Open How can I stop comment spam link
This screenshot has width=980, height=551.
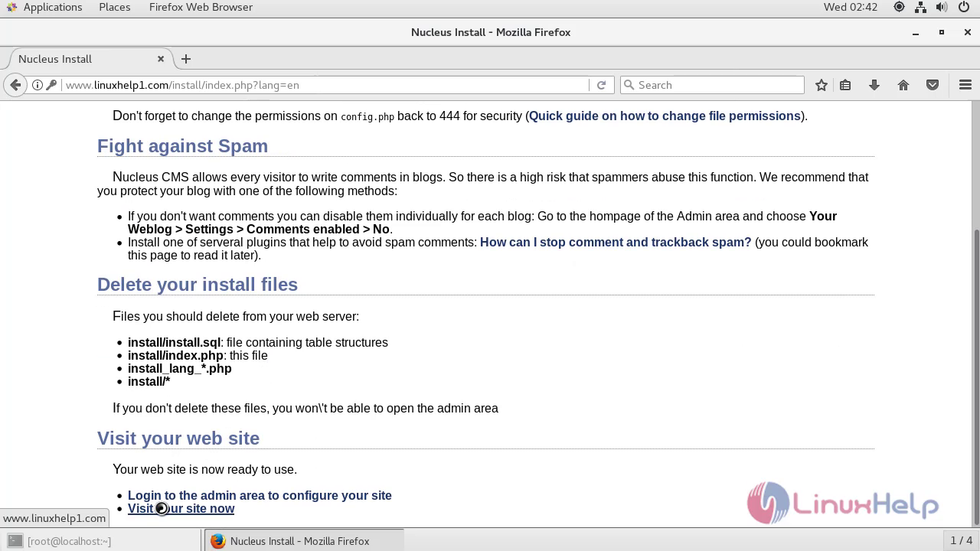click(616, 243)
